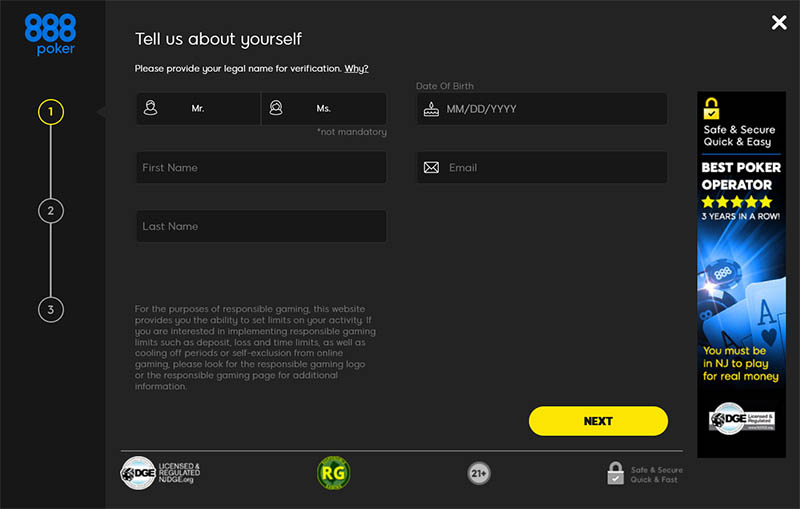Click the 21+ age badge
This screenshot has height=509, width=800.
click(479, 473)
